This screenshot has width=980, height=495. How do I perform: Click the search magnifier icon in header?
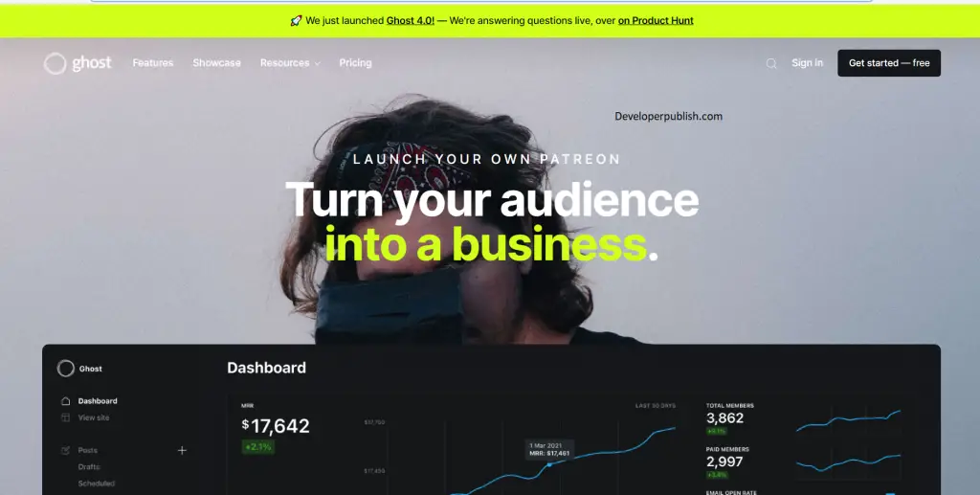pyautogui.click(x=771, y=63)
